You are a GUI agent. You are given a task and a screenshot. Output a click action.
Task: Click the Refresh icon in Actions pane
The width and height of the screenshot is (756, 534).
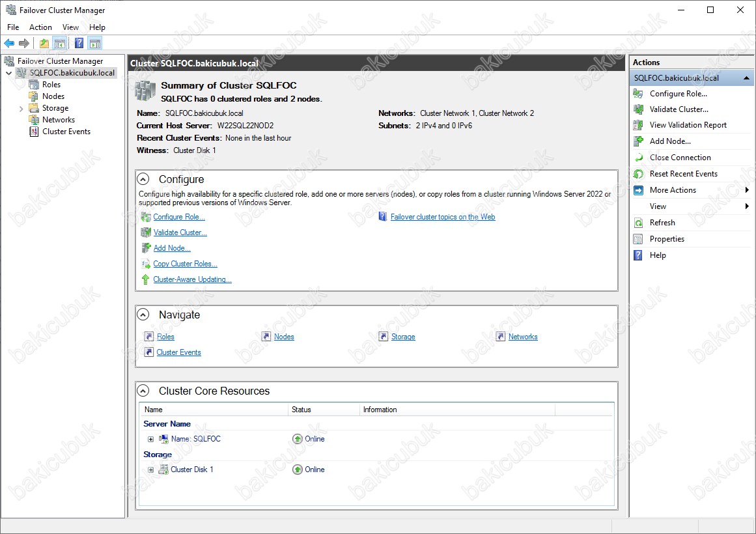pos(638,222)
